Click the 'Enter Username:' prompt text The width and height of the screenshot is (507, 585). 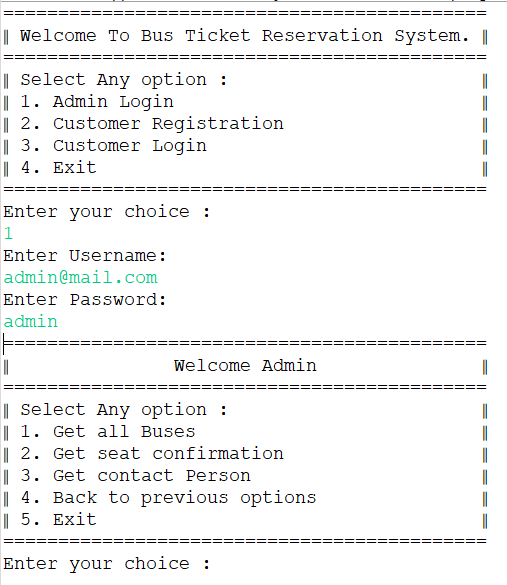pos(85,256)
